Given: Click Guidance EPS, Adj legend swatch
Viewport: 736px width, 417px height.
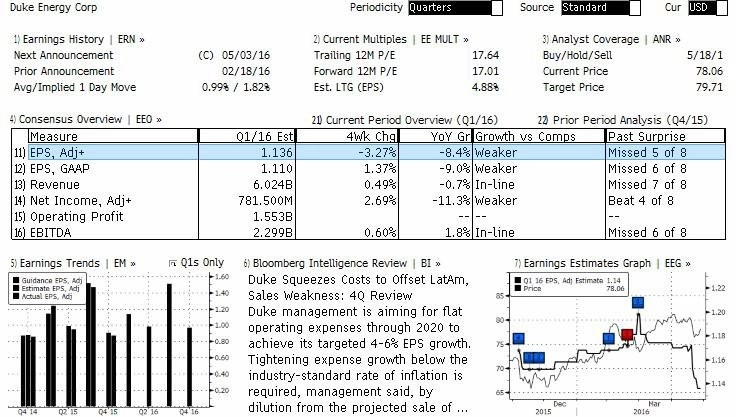Looking at the screenshot, I should coord(16,280).
